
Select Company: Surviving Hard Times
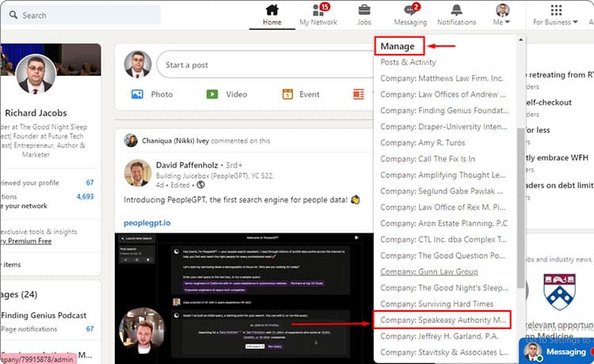coord(436,304)
